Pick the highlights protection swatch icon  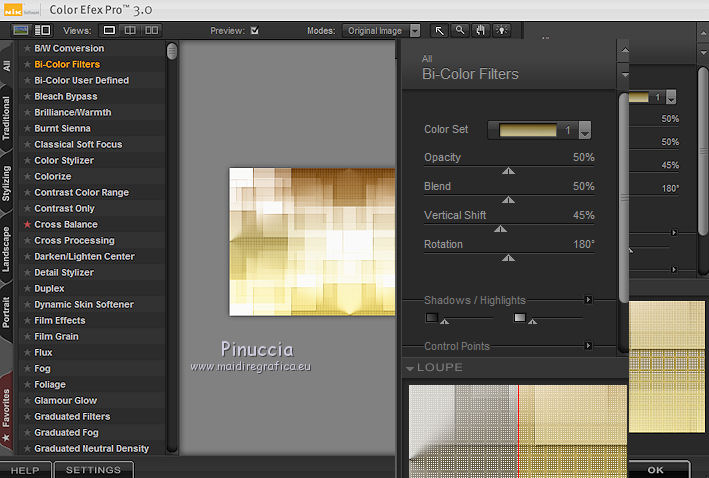point(520,317)
